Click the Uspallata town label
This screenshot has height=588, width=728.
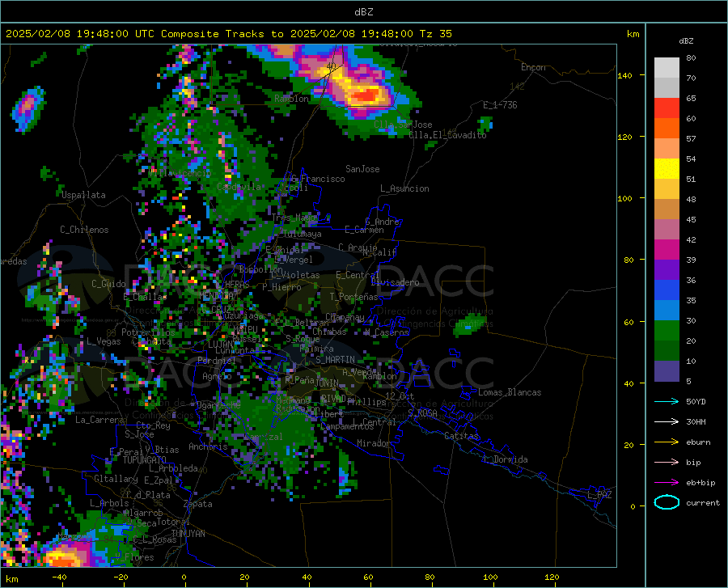(83, 195)
